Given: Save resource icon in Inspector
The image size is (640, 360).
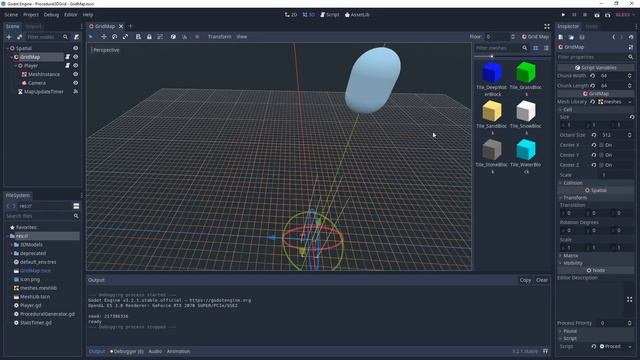Looking at the screenshot, I should [582, 37].
